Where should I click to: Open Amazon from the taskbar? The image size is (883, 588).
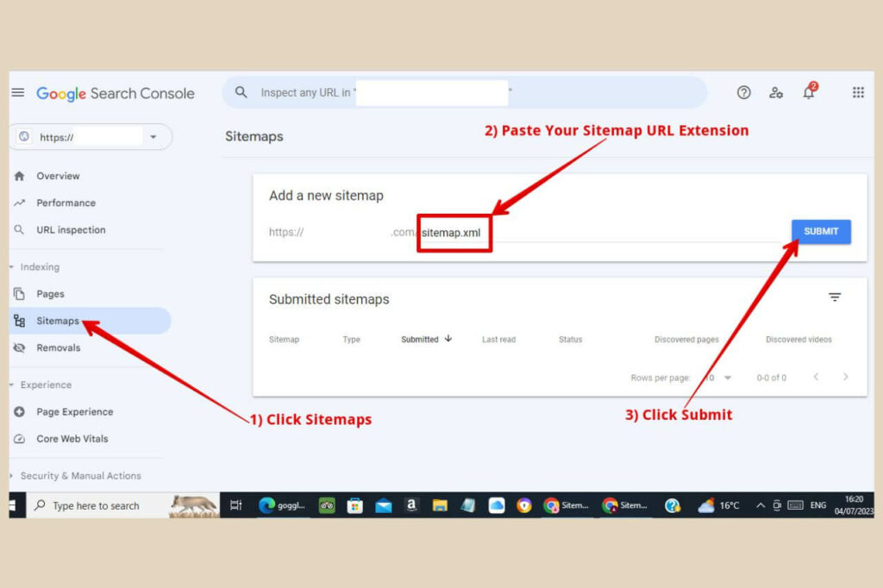coord(411,505)
